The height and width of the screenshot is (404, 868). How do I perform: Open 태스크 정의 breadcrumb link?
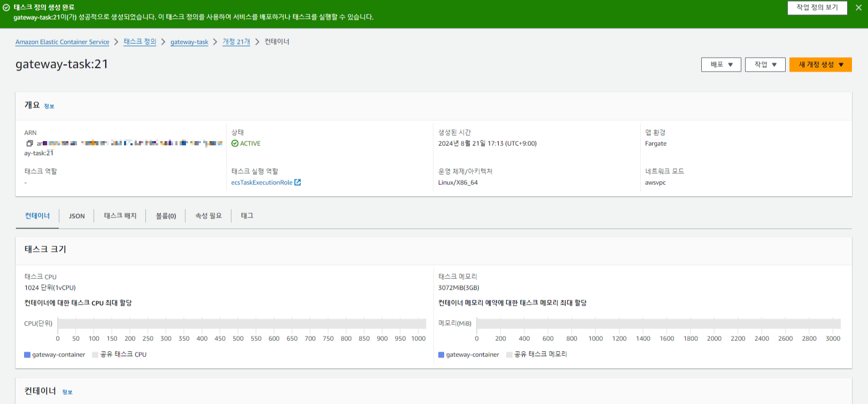[x=140, y=42]
